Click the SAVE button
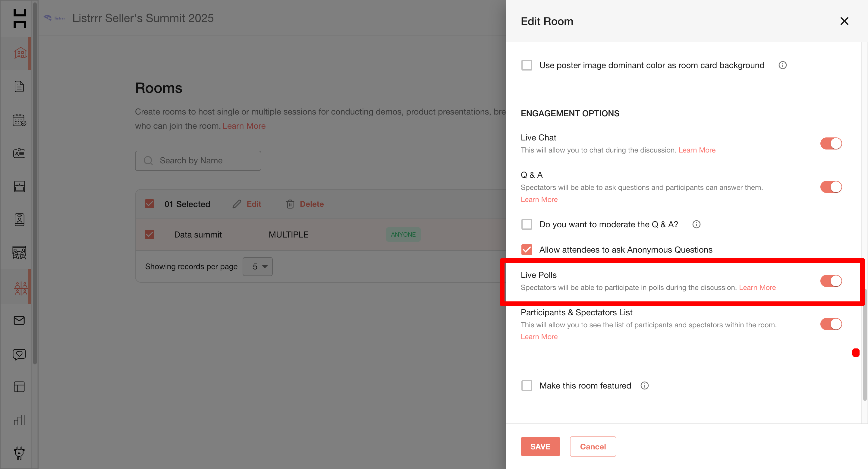 540,447
